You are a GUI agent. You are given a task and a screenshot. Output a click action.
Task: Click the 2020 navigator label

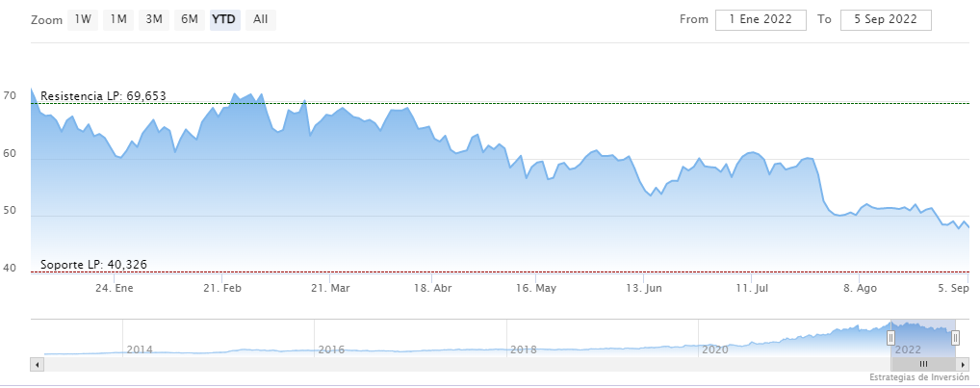[x=715, y=349]
